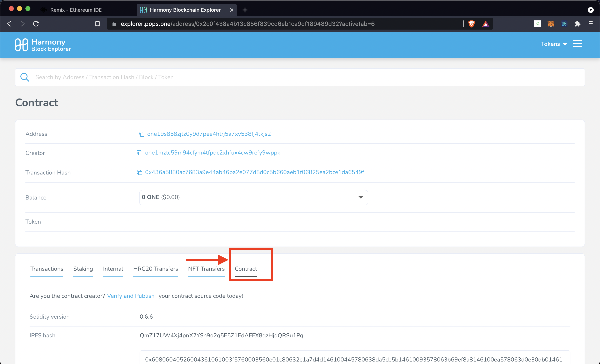Open the MetaMask fox extension

pyautogui.click(x=551, y=24)
